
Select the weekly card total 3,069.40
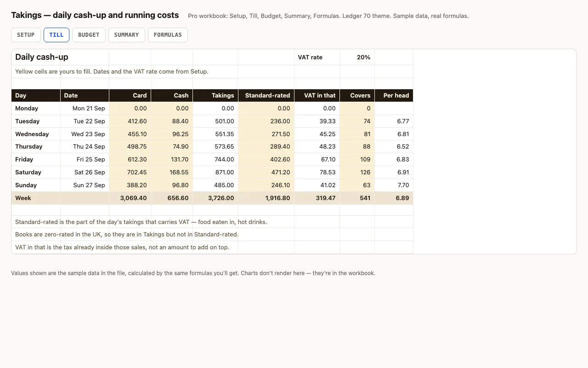(x=130, y=198)
